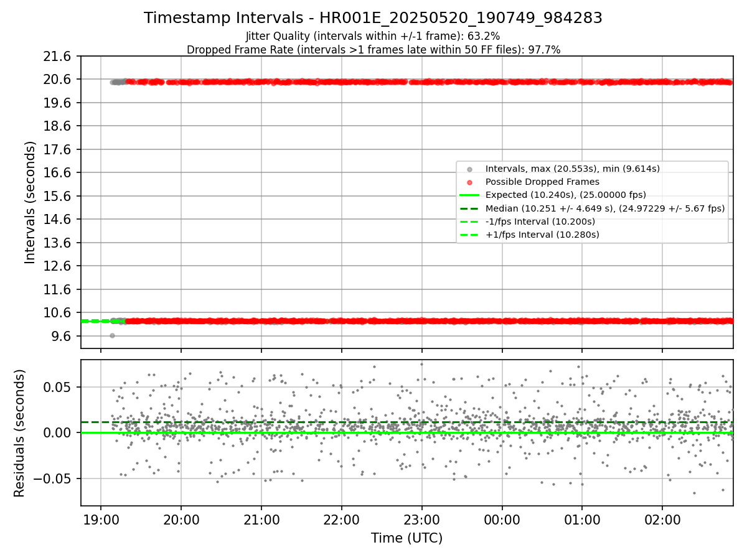Click the y-axis tick label 20.6
The width and height of the screenshot is (747, 560).
pos(58,80)
